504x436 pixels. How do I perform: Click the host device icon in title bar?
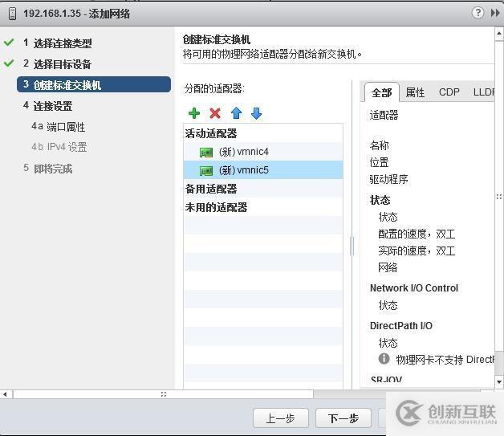point(12,14)
